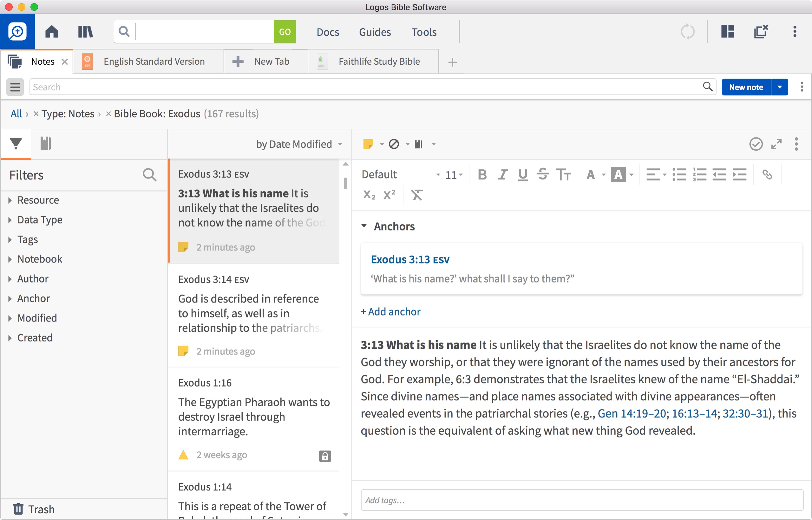Click the close all panels icon
The height and width of the screenshot is (520, 812).
tap(761, 32)
